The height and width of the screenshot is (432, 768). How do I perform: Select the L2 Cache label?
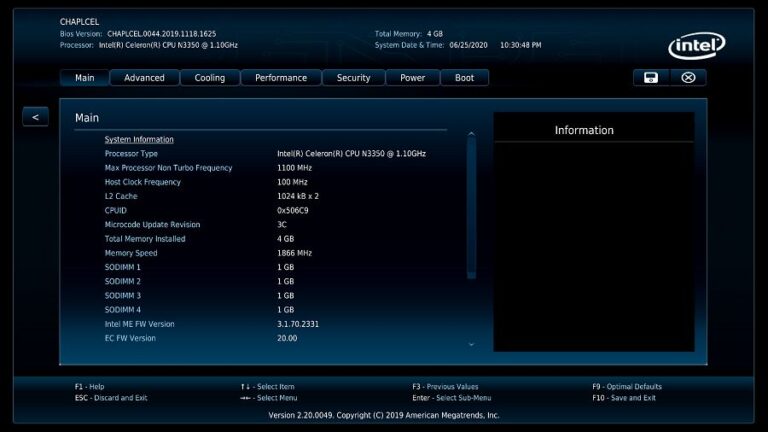(121, 196)
